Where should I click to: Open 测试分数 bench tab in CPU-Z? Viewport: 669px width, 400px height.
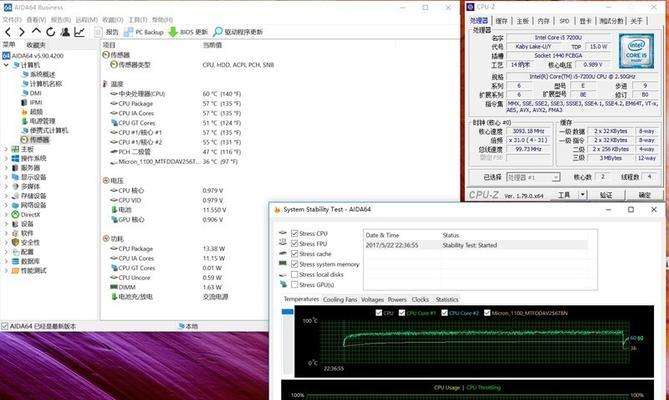pyautogui.click(x=611, y=20)
